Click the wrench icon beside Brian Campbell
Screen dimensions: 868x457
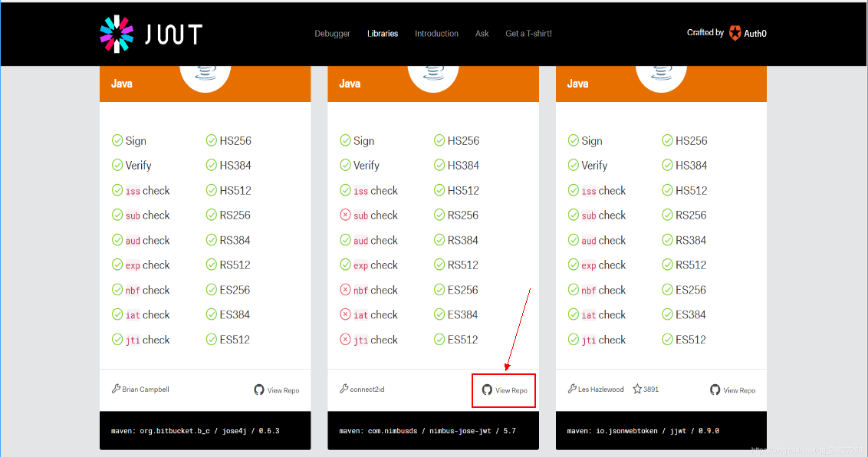(117, 389)
